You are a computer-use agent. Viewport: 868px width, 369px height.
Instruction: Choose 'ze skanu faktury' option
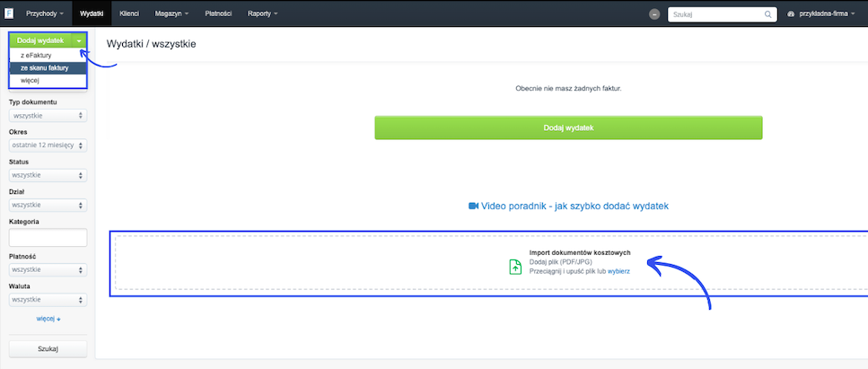(x=48, y=68)
